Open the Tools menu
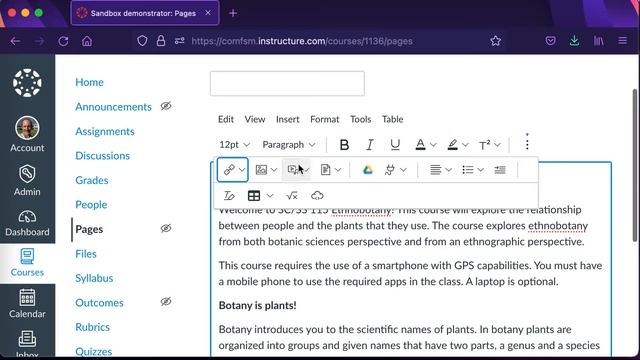 (x=360, y=119)
